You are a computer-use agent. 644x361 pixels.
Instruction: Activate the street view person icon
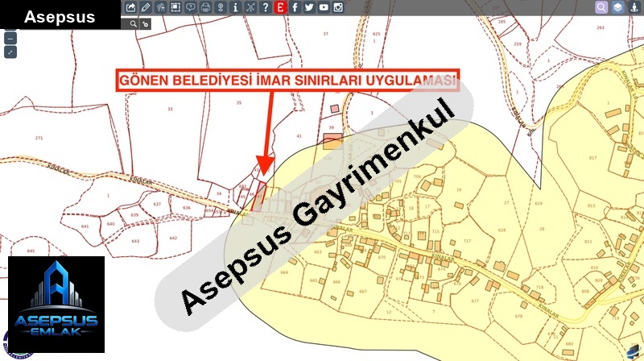[x=634, y=7]
